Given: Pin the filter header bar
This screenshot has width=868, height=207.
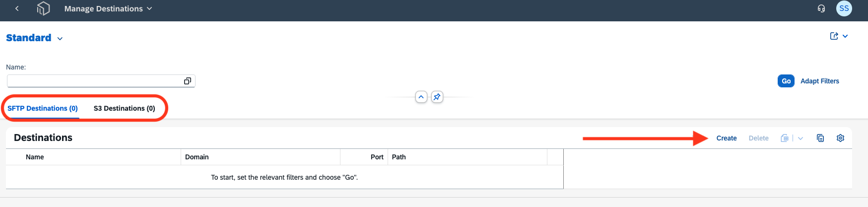Looking at the screenshot, I should tap(437, 97).
